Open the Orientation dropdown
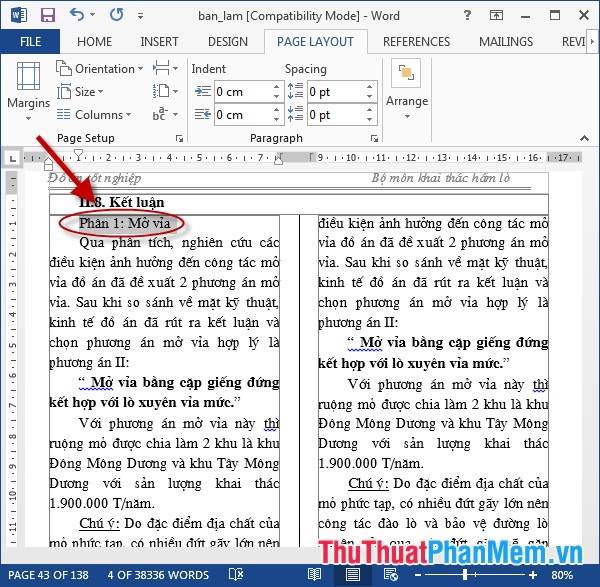Viewport: 600px width, 587px height. 99,69
